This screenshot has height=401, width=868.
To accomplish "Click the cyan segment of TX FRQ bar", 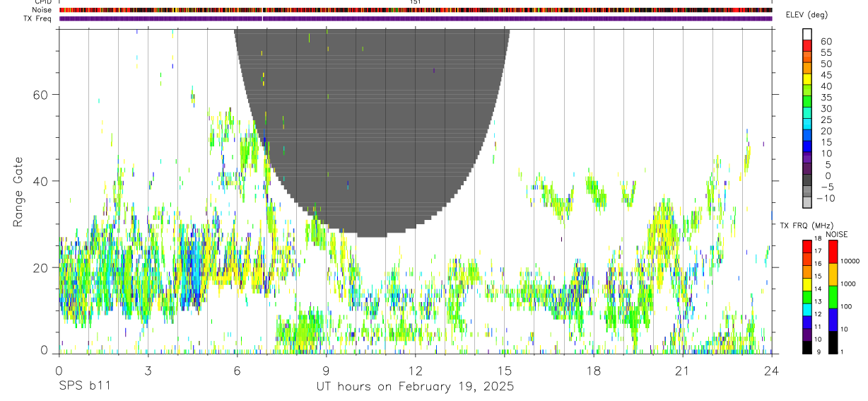I will [807, 310].
